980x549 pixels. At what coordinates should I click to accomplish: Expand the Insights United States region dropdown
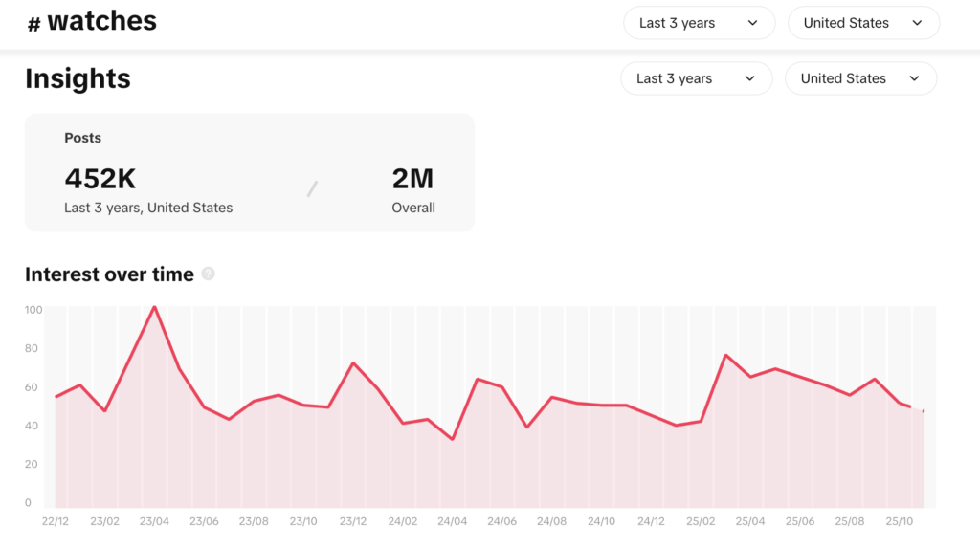[x=860, y=78]
